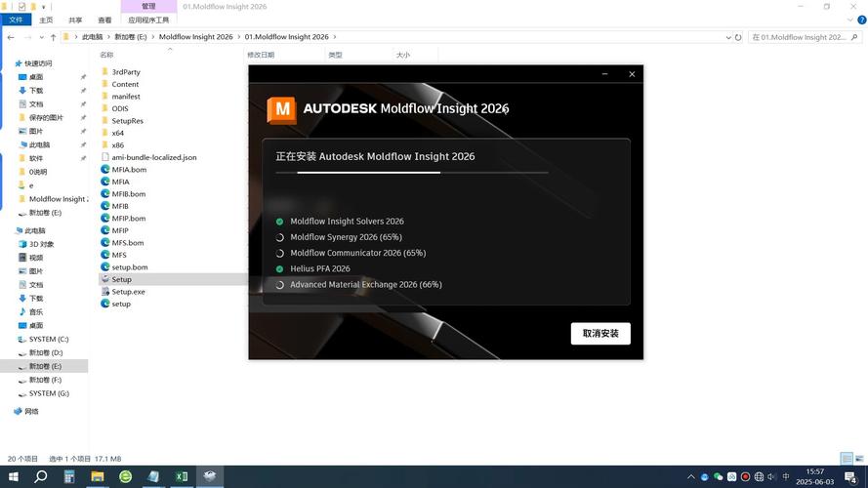This screenshot has height=488, width=868.
Task: Click the Autodesk Moldflow orange M logo
Action: (x=282, y=109)
